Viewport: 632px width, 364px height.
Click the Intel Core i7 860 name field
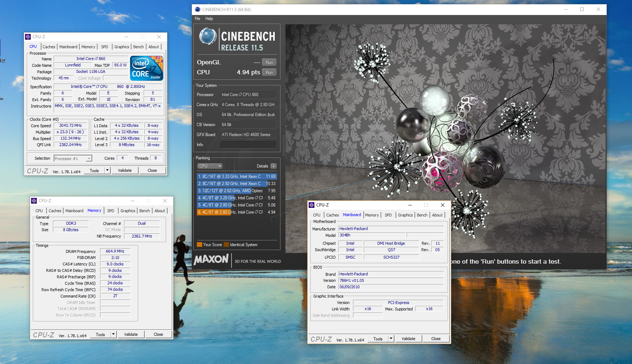click(x=91, y=59)
